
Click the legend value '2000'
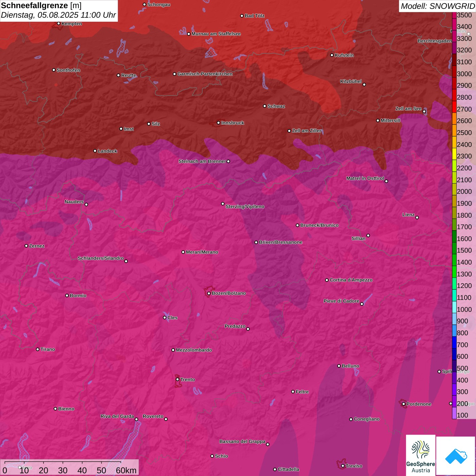(464, 191)
